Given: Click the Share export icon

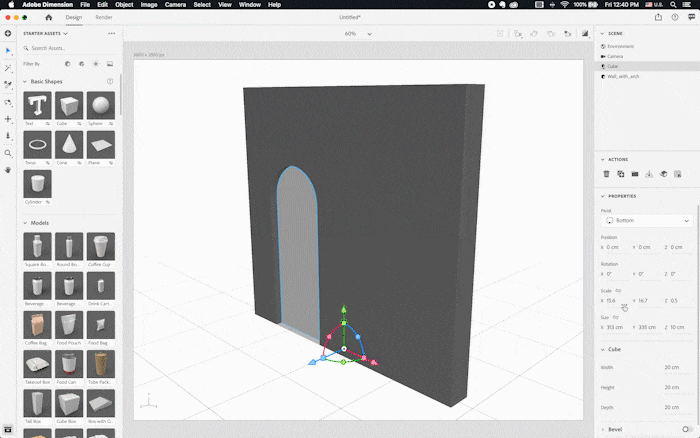Looking at the screenshot, I should [658, 17].
